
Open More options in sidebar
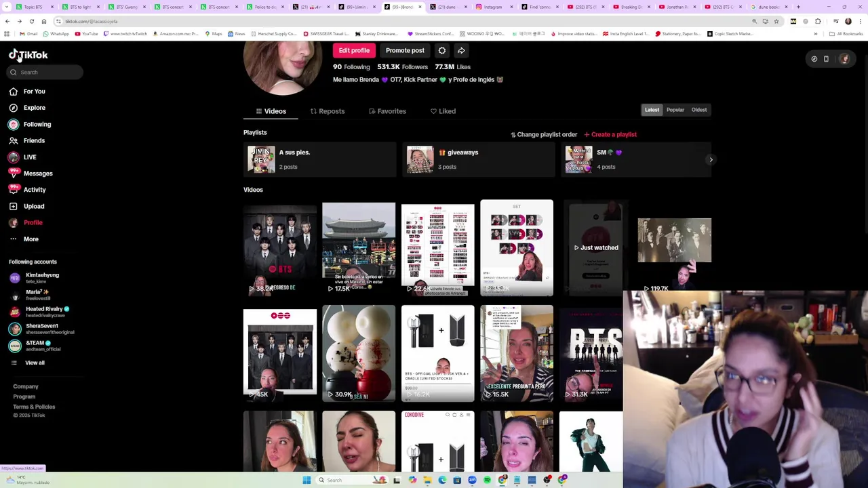(x=24, y=239)
